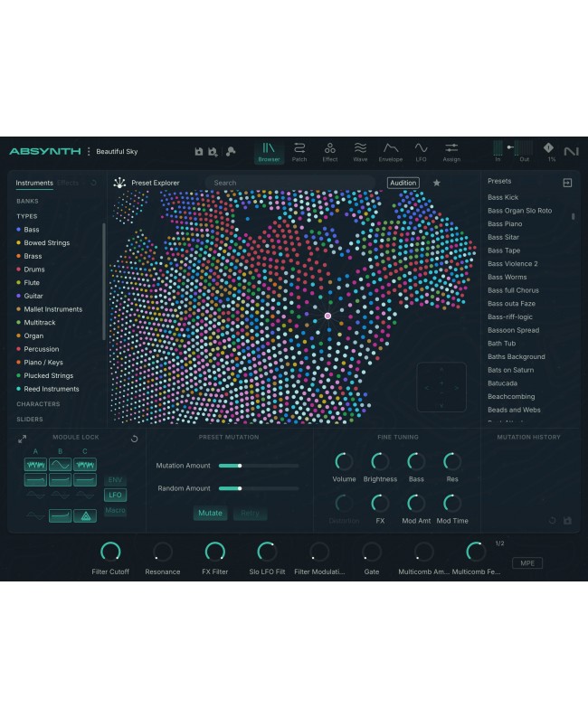Click the CPU meter diamond icon
Viewport: 588px width, 718px height.
(548, 148)
